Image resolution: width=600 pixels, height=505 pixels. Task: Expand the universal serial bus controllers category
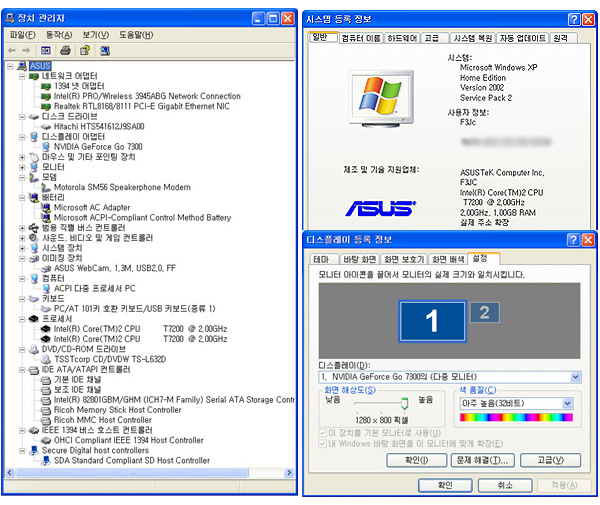22,228
